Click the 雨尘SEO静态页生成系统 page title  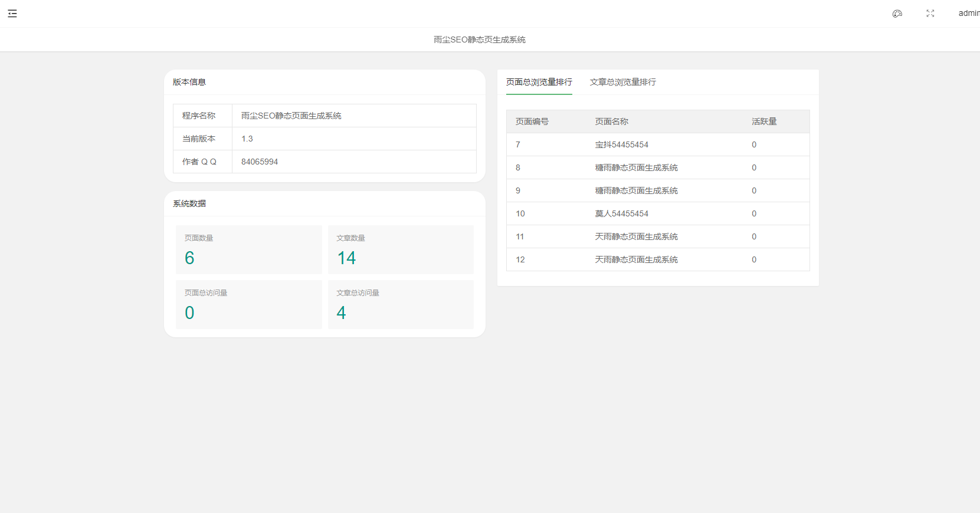coord(479,40)
